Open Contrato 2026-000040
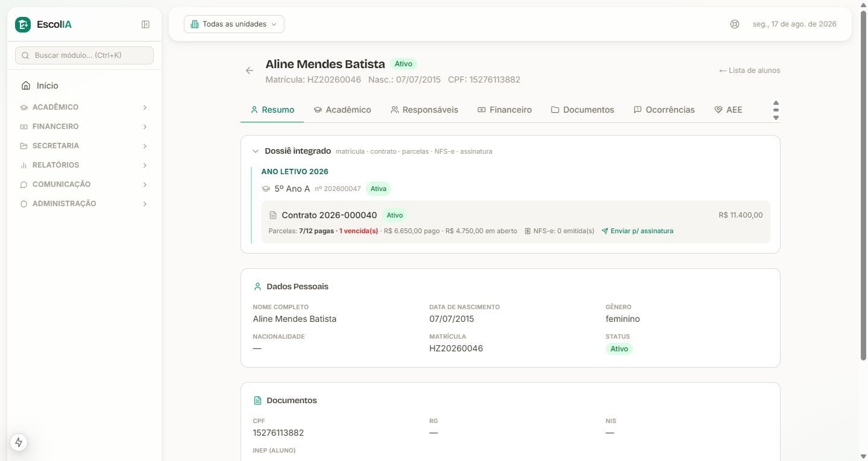 [329, 215]
